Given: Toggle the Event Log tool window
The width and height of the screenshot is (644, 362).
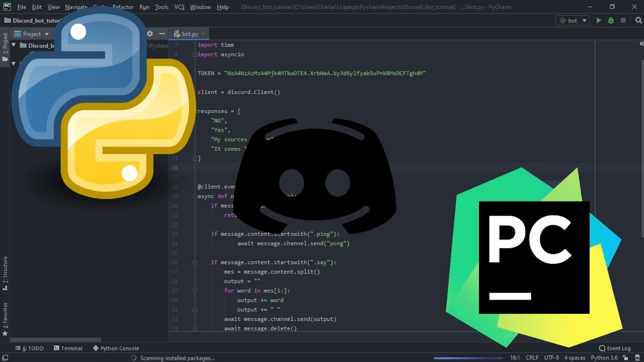Looking at the screenshot, I should pos(615,348).
